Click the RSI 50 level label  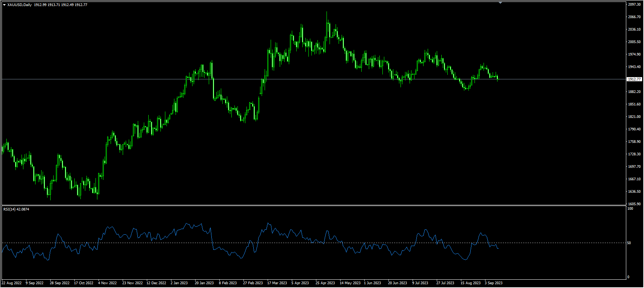tap(629, 243)
